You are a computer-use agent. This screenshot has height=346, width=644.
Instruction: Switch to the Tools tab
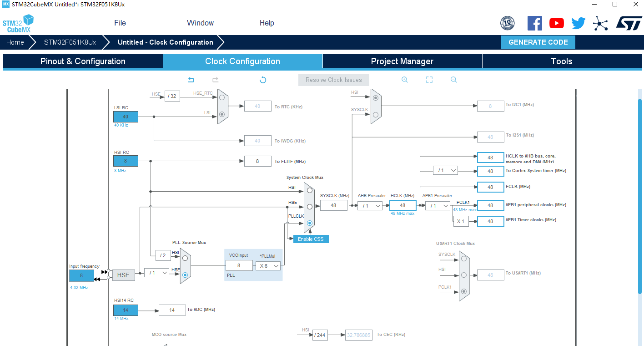pos(562,61)
